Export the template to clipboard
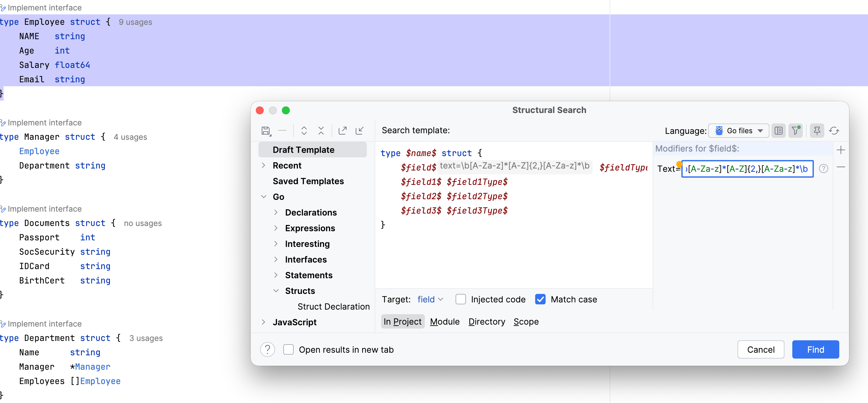Screen dimensions: 868x403 coord(342,131)
